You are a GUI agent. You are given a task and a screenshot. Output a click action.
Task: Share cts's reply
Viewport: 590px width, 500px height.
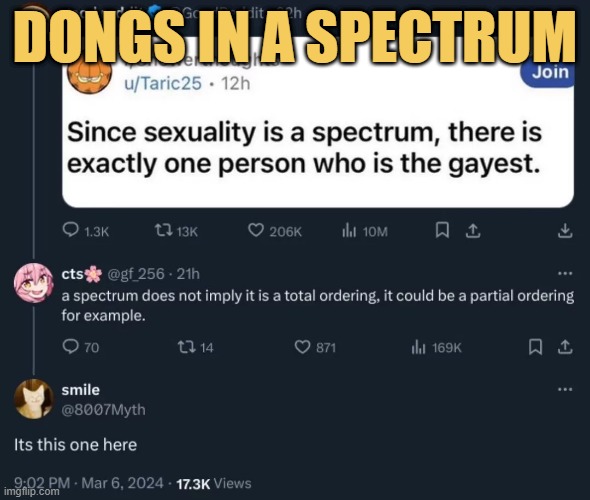coord(565,347)
